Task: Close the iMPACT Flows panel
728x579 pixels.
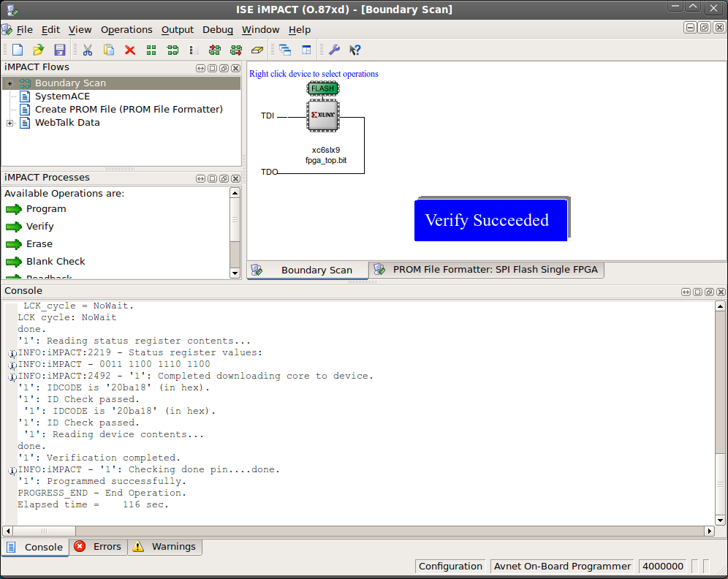Action: click(x=236, y=68)
